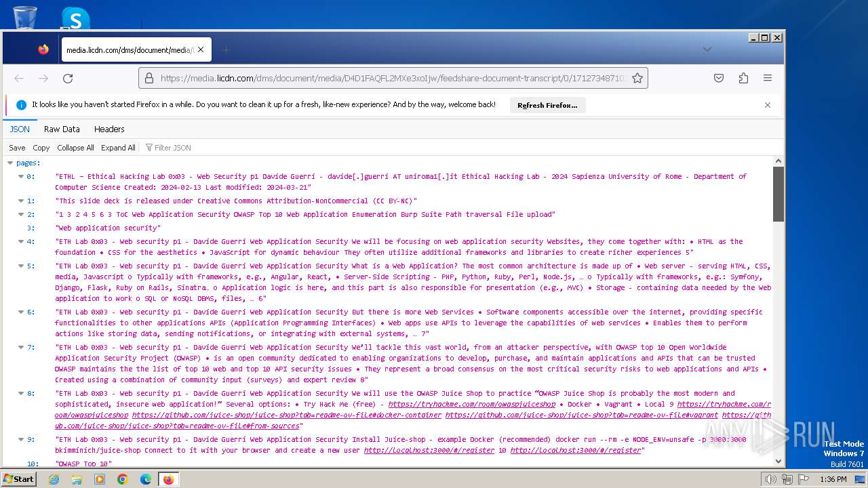Image resolution: width=868 pixels, height=488 pixels.
Task: Open first localhost:3000 register link
Action: point(429,450)
